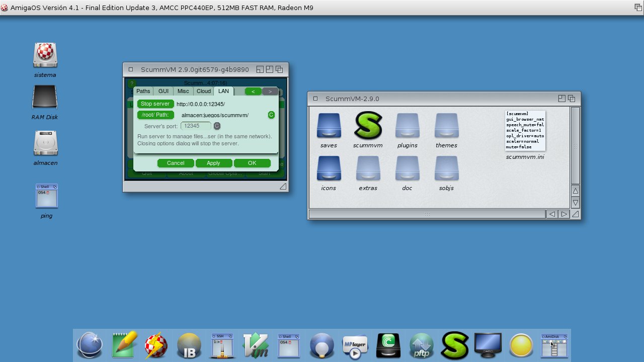
Task: Click the SSH dock icon
Action: coord(222,345)
